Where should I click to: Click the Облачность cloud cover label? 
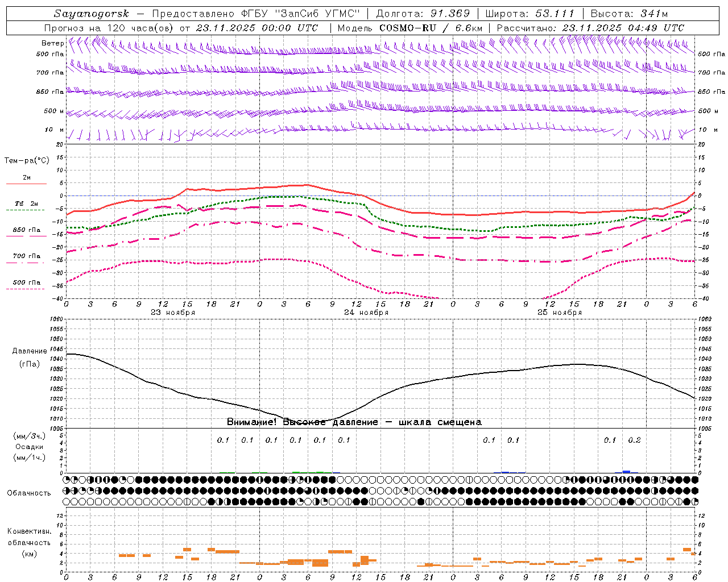[29, 493]
